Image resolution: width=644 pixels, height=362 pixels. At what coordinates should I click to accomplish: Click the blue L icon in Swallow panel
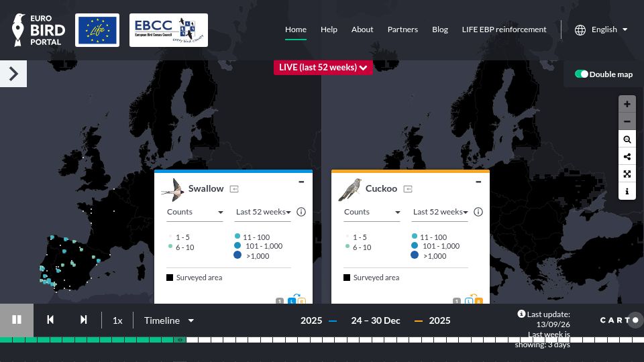[x=292, y=301]
